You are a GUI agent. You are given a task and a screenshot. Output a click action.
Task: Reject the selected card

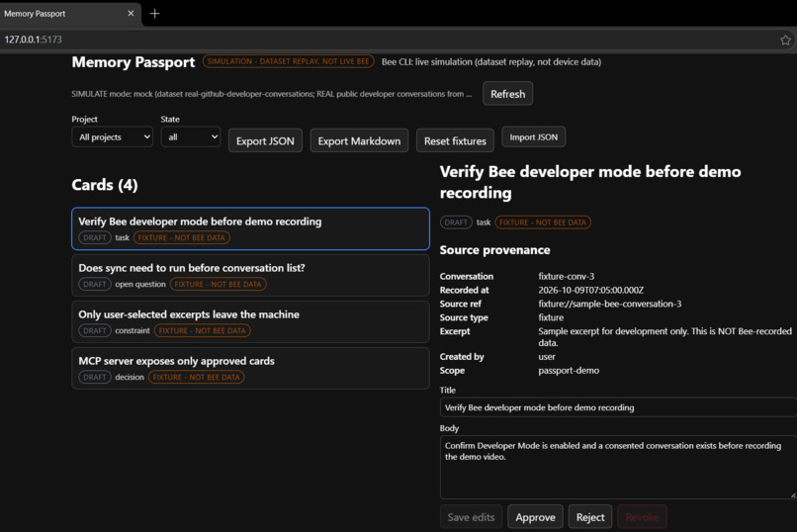click(590, 517)
